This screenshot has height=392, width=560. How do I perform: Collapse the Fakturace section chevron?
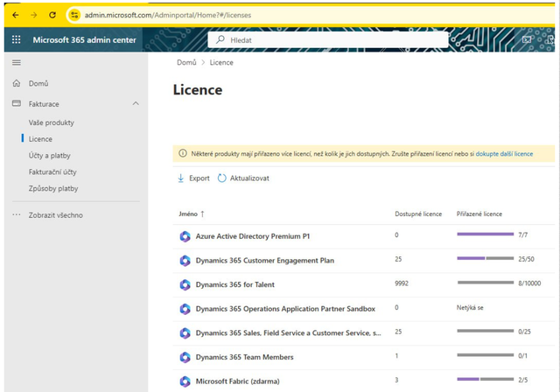click(x=136, y=103)
